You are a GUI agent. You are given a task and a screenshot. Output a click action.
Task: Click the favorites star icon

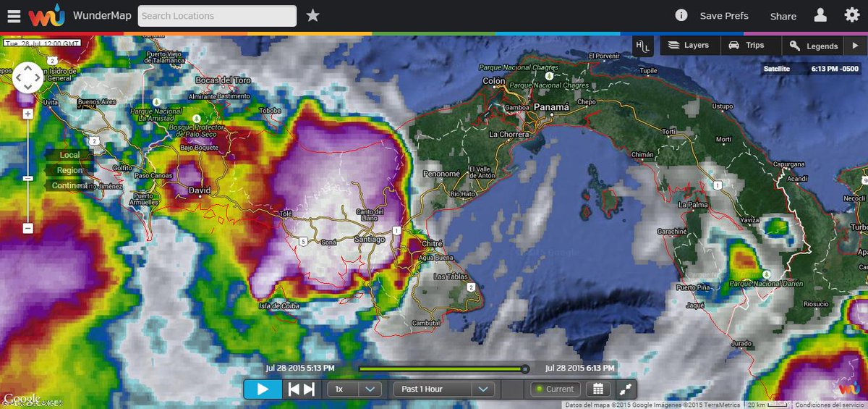coord(312,15)
